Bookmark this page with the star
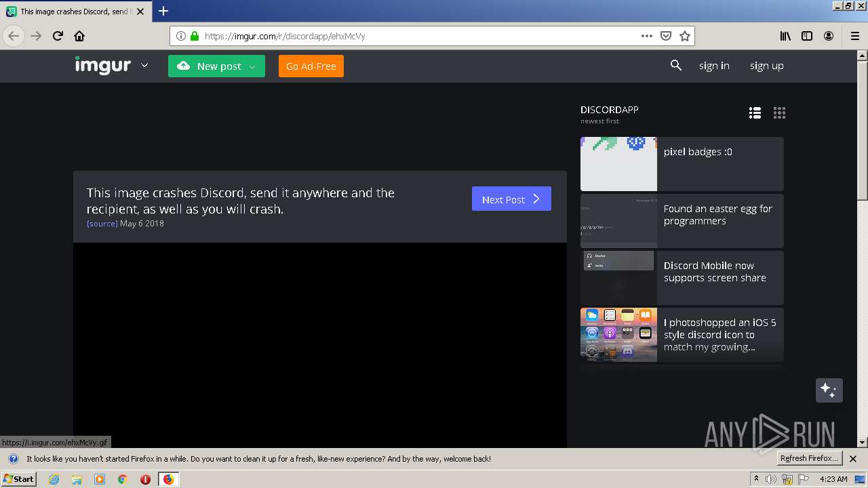The width and height of the screenshot is (868, 488). click(x=685, y=36)
